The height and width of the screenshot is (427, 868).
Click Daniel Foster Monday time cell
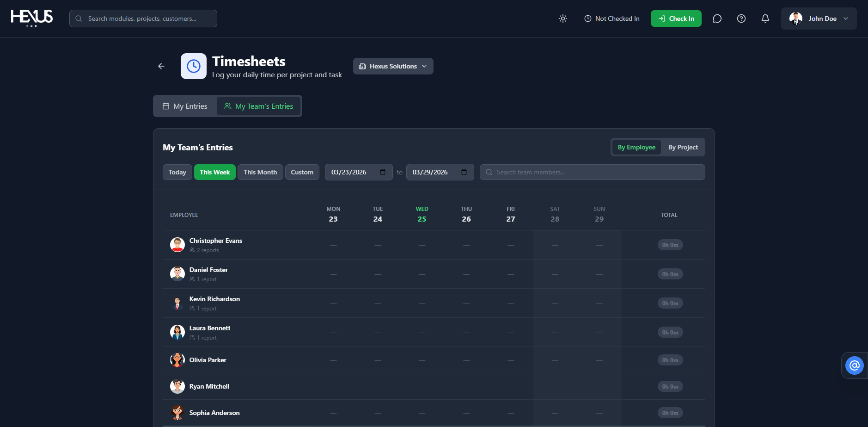(x=333, y=274)
